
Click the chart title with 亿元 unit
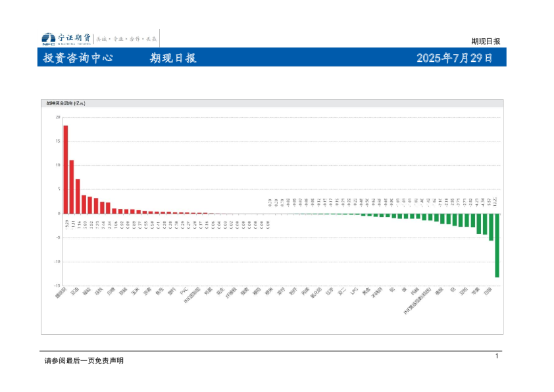(x=65, y=103)
